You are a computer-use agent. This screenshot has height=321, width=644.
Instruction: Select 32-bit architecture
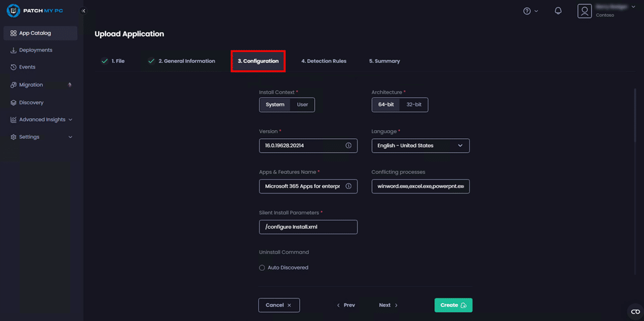click(x=413, y=105)
